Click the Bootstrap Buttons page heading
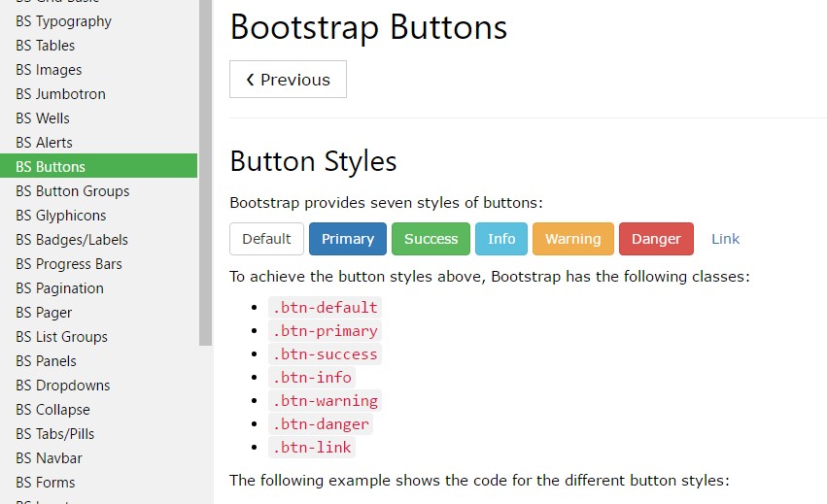 pos(368,27)
